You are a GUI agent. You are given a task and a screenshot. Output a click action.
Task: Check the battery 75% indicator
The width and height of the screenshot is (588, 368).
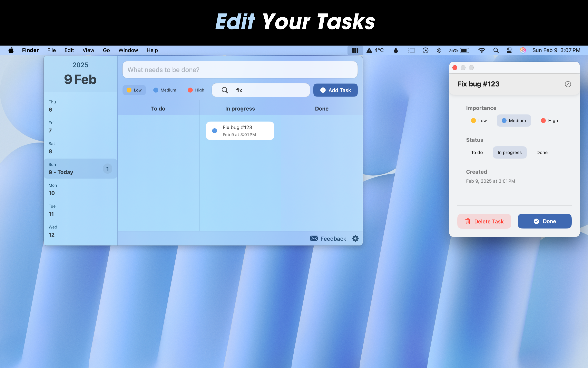[459, 50]
